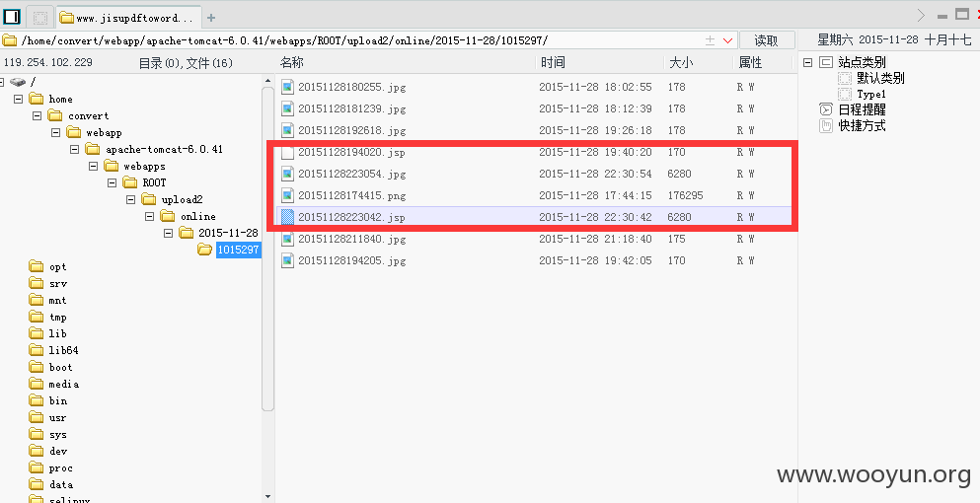The width and height of the screenshot is (980, 503).
Task: Open the opt folder
Action: pos(57,267)
